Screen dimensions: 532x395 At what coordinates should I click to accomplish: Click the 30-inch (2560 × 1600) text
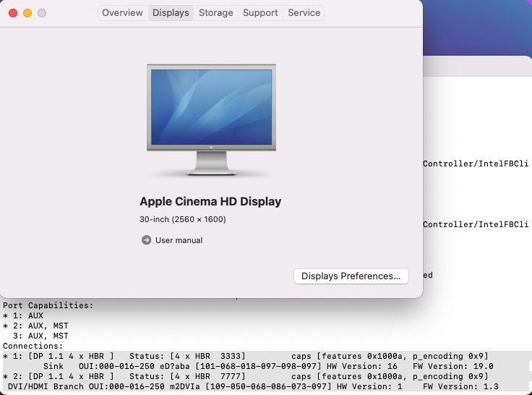[183, 219]
